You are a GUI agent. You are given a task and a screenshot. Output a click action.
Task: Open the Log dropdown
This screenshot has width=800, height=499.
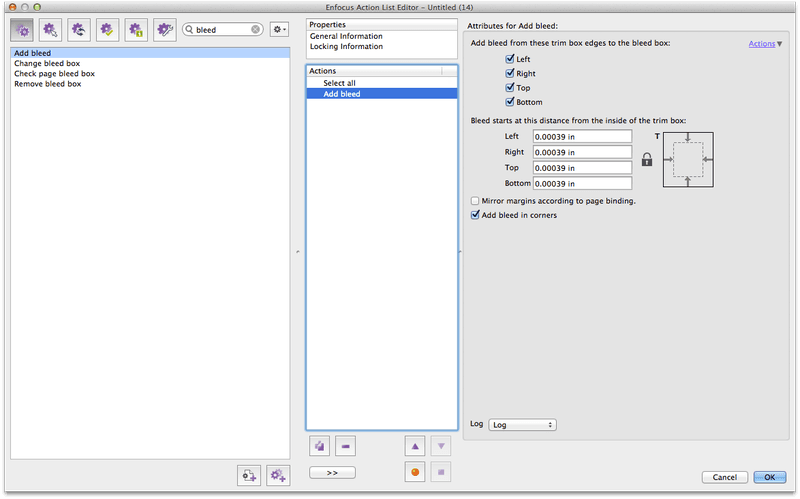tap(522, 425)
